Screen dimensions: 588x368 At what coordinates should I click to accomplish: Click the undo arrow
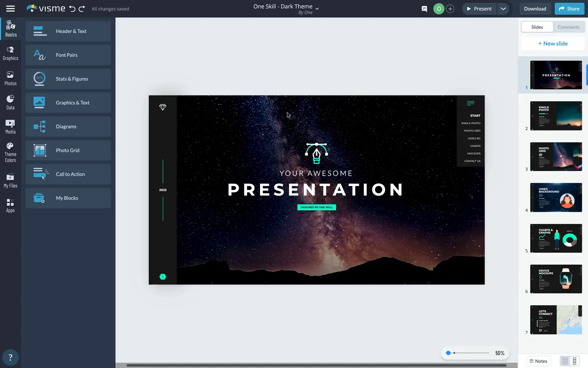(x=71, y=9)
